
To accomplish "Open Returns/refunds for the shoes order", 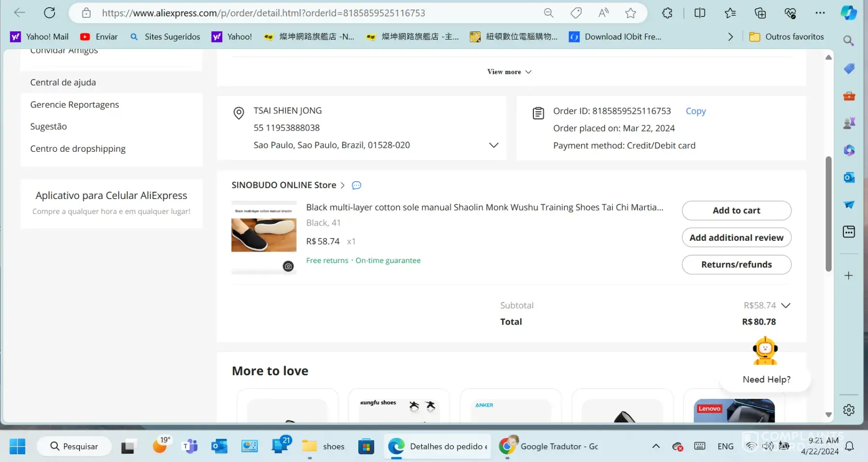I will 736,264.
